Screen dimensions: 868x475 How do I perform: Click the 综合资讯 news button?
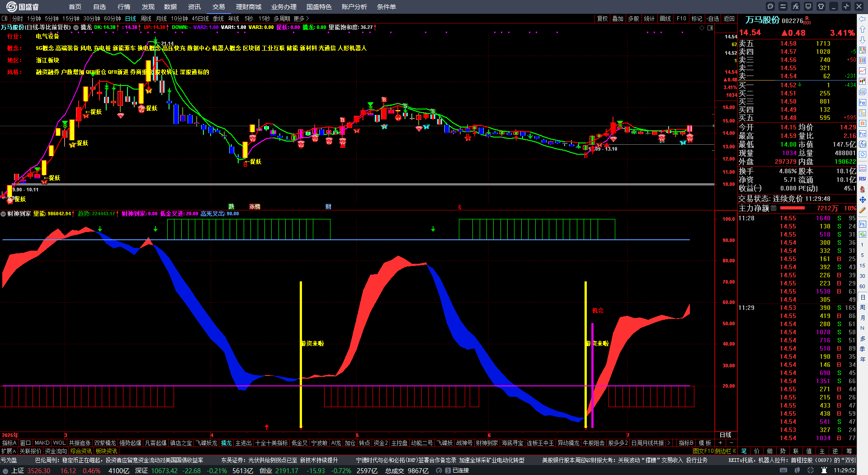(x=81, y=451)
